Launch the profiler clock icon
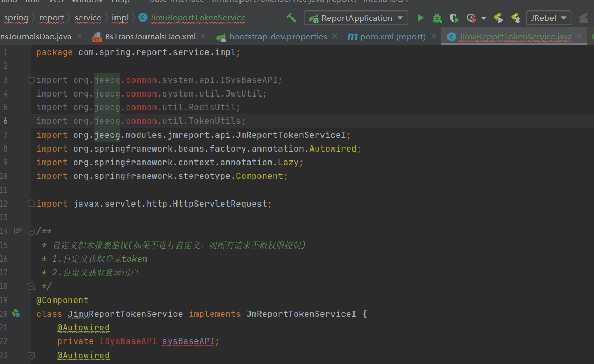Viewport: 594px width, 364px height. click(x=471, y=18)
